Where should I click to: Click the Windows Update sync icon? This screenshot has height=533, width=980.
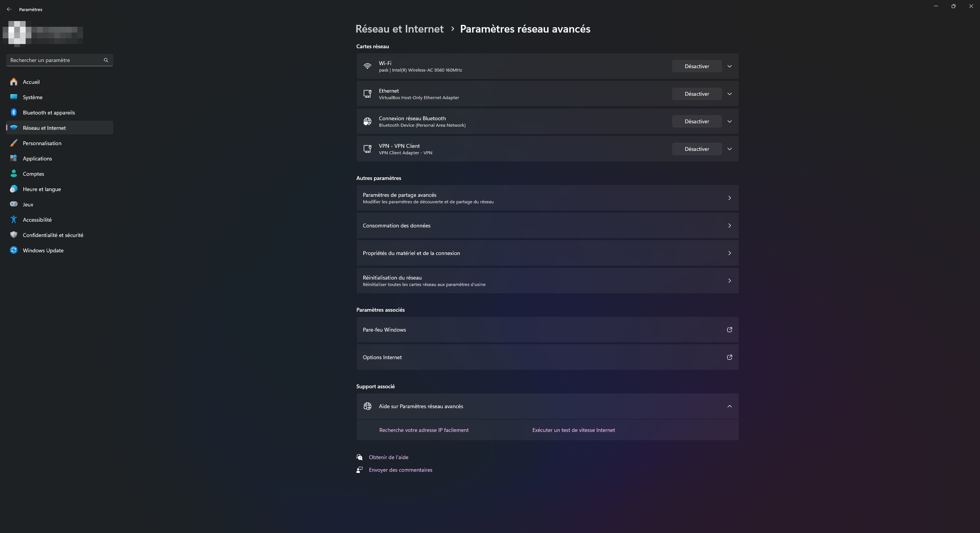(14, 250)
